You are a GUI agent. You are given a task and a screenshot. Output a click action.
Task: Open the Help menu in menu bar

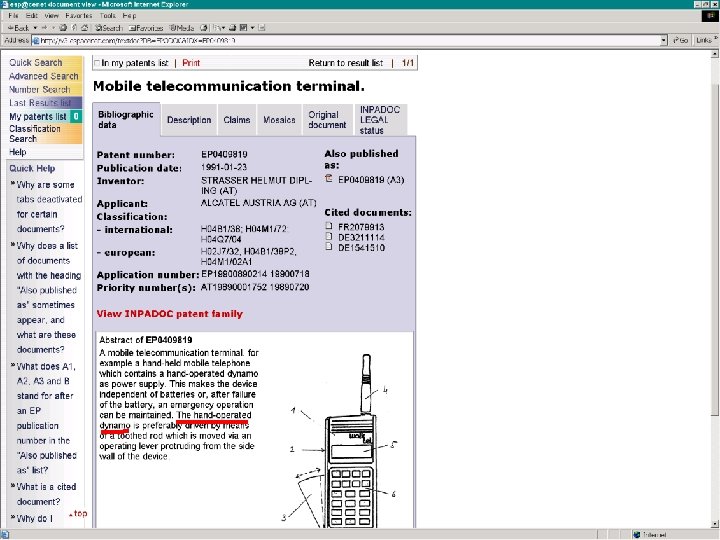click(x=129, y=15)
